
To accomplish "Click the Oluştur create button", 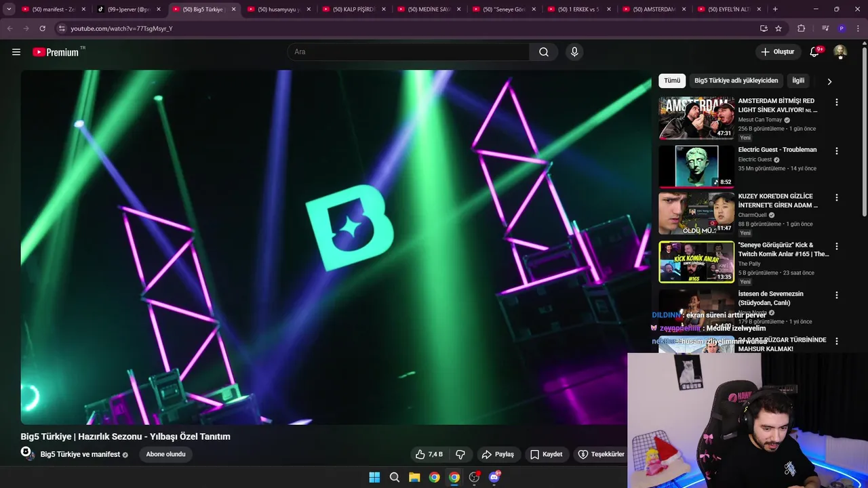I will pyautogui.click(x=778, y=52).
